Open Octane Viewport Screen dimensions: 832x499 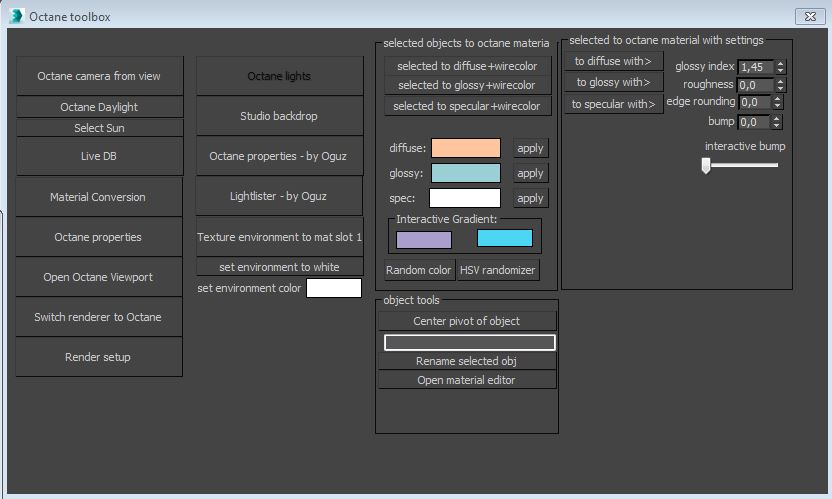pos(98,277)
